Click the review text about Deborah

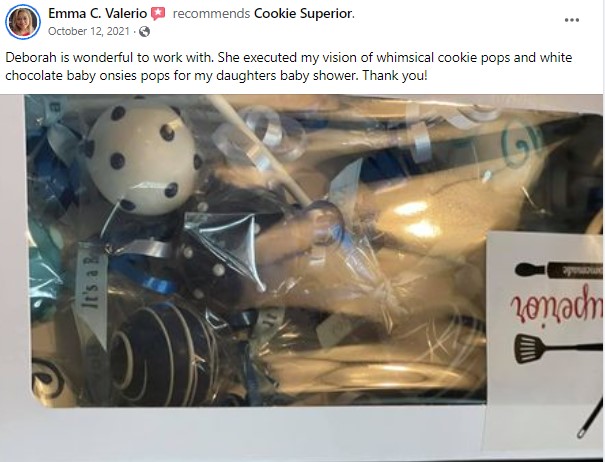(289, 66)
